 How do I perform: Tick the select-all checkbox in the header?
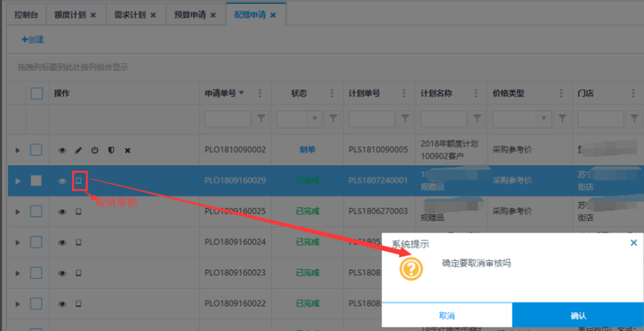tap(36, 93)
